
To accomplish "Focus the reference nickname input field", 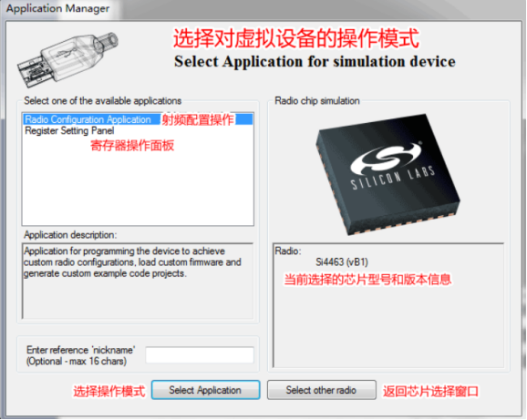I will click(x=200, y=355).
